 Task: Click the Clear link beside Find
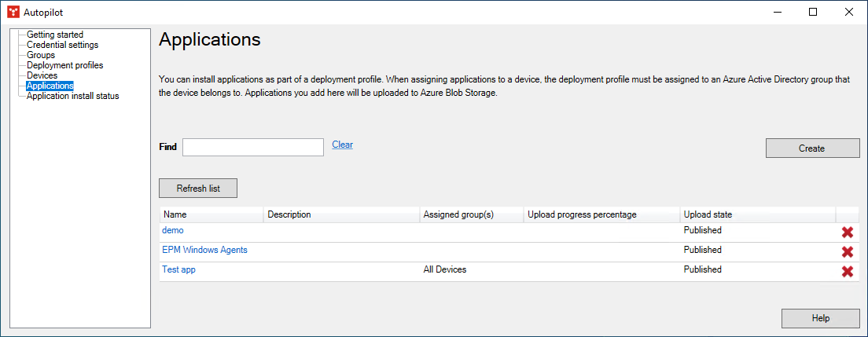point(342,145)
